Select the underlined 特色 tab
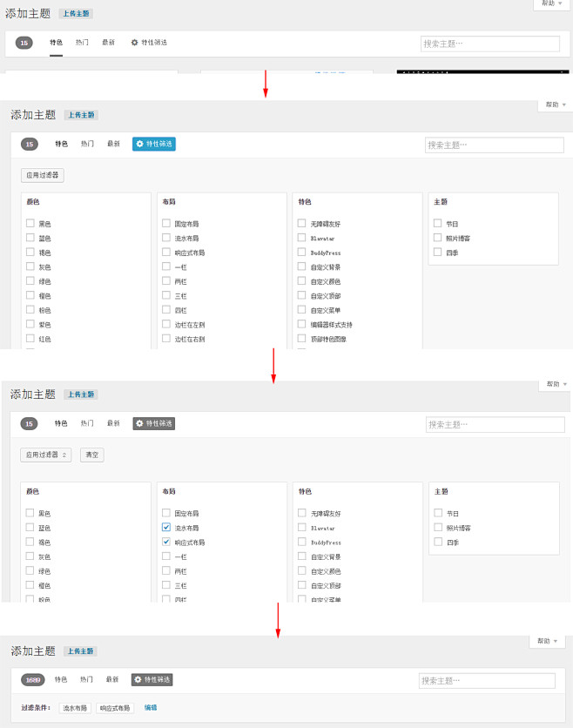This screenshot has width=573, height=728. (x=57, y=43)
